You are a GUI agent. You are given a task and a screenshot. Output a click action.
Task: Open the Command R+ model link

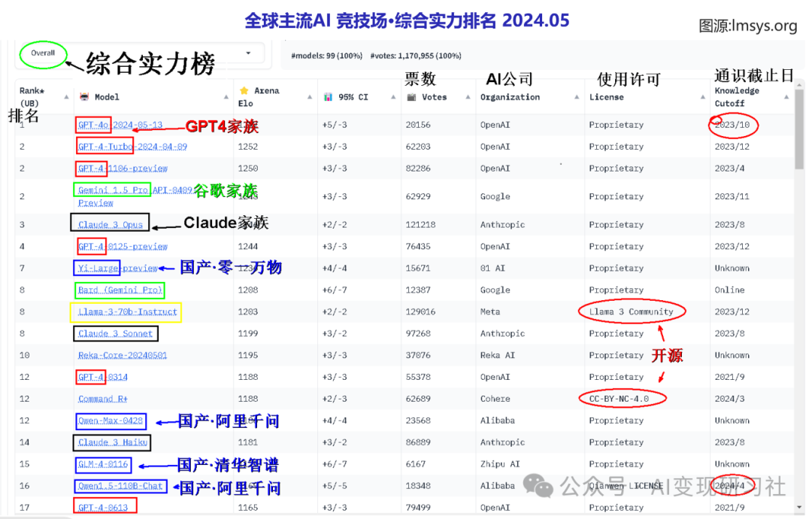[x=103, y=399]
